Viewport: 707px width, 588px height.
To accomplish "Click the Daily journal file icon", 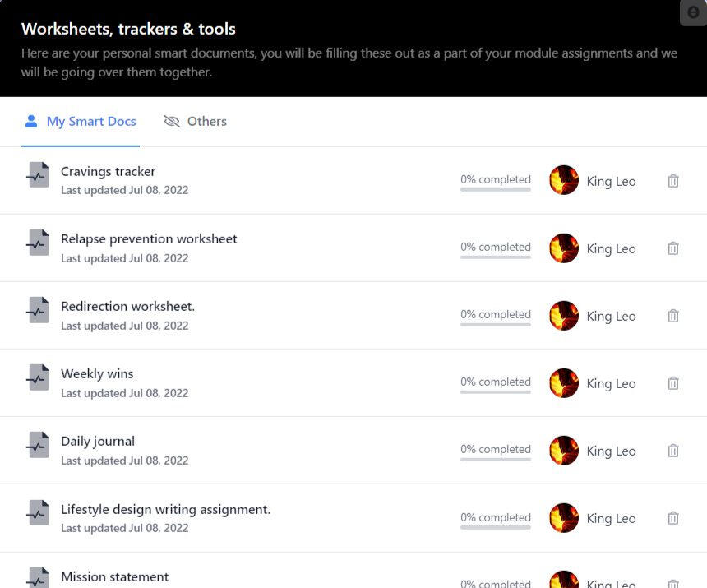I will [x=38, y=445].
